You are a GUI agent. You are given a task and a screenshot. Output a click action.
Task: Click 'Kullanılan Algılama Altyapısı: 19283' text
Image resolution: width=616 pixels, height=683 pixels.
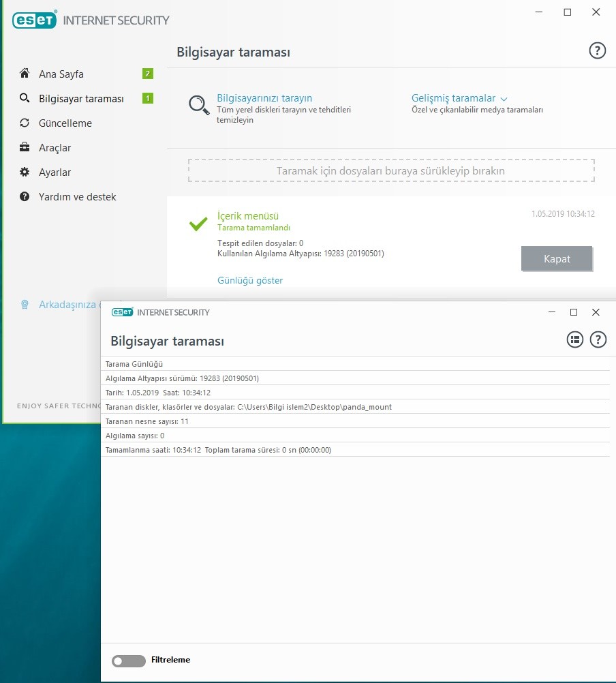tap(301, 254)
